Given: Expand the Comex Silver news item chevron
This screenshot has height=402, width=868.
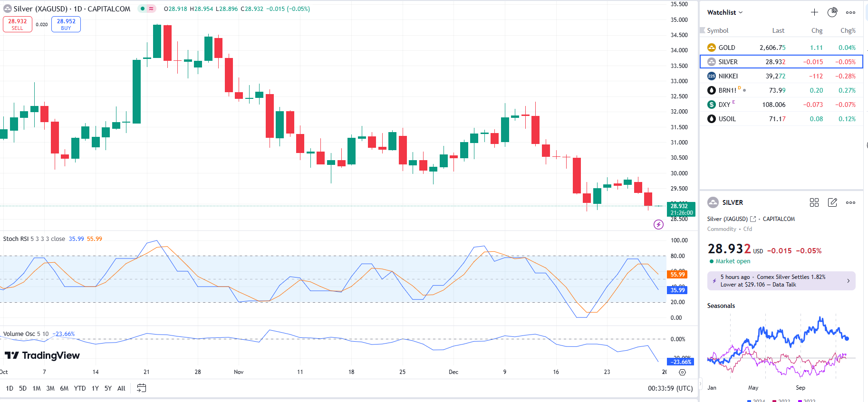Looking at the screenshot, I should [x=848, y=281].
